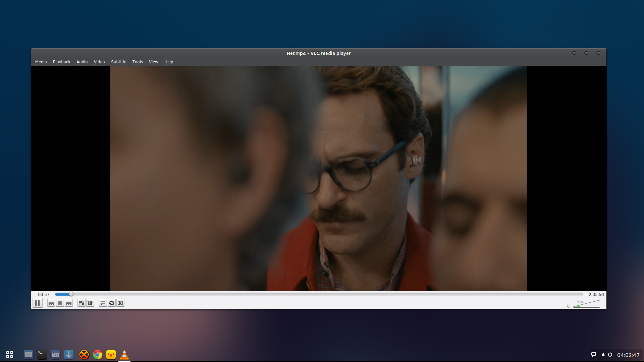Toggle fullscreen video mode
This screenshot has width=644, height=362.
[82, 303]
